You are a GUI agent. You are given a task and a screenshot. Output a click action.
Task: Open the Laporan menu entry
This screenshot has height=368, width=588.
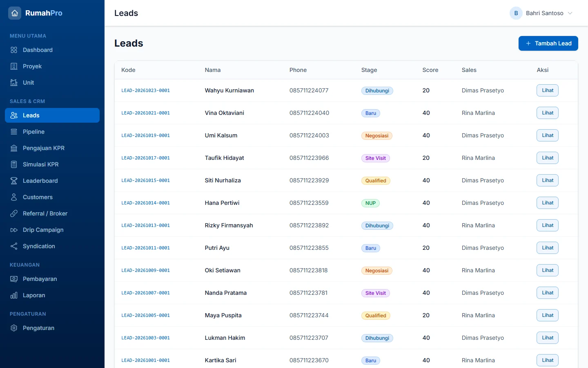[x=52, y=295]
